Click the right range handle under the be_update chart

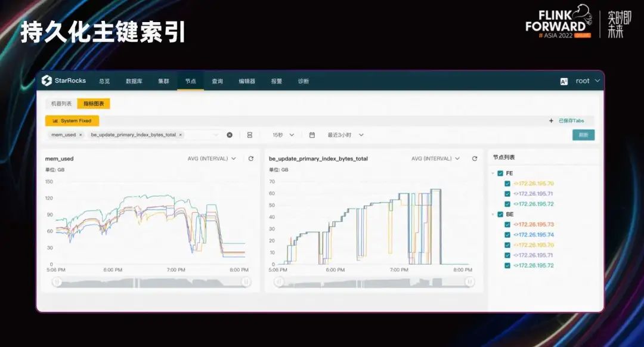pos(469,281)
